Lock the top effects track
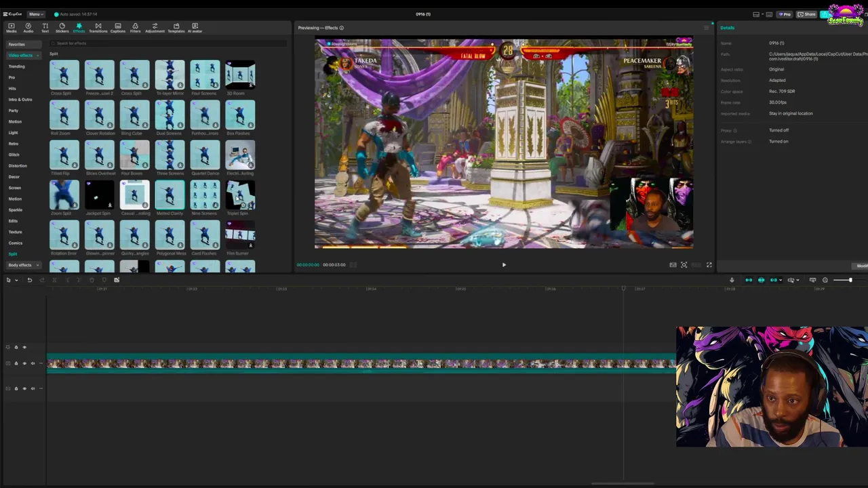This screenshot has height=488, width=868. 16,347
